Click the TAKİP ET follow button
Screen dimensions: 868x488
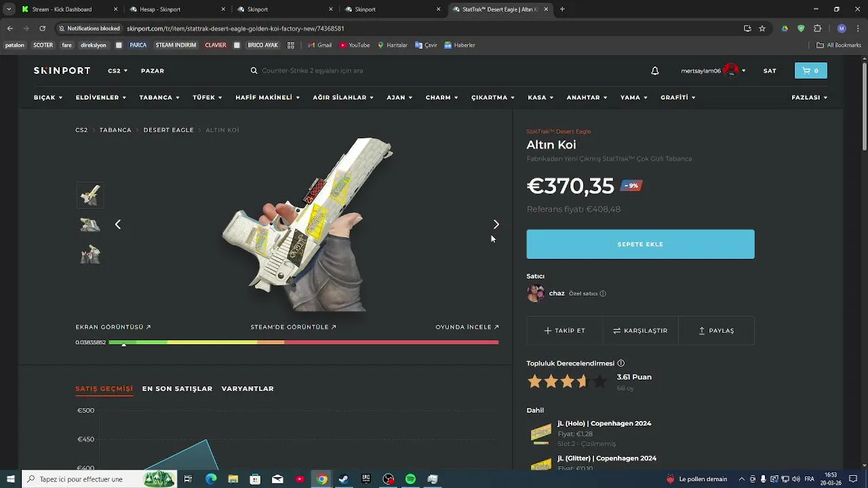tap(564, 331)
